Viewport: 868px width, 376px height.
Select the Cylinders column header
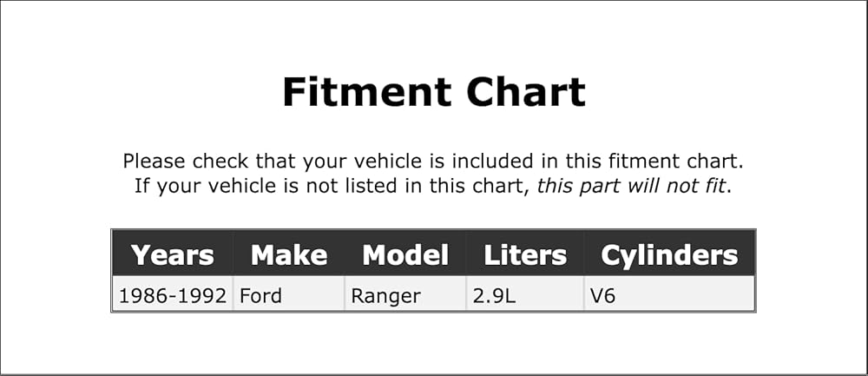click(669, 254)
